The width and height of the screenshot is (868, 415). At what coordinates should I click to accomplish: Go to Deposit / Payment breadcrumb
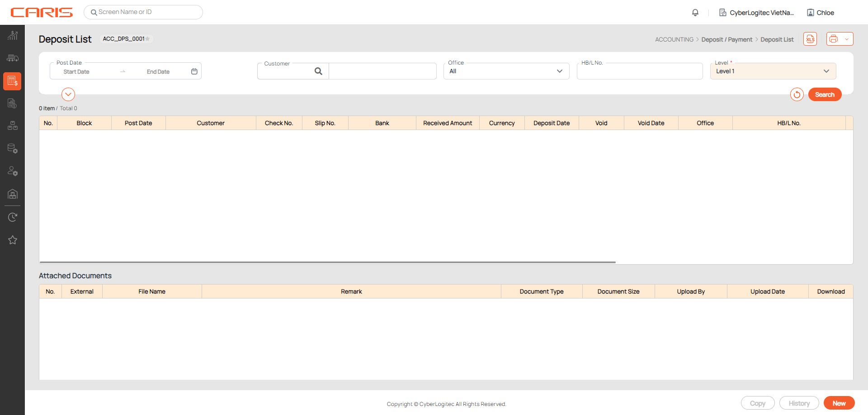726,40
